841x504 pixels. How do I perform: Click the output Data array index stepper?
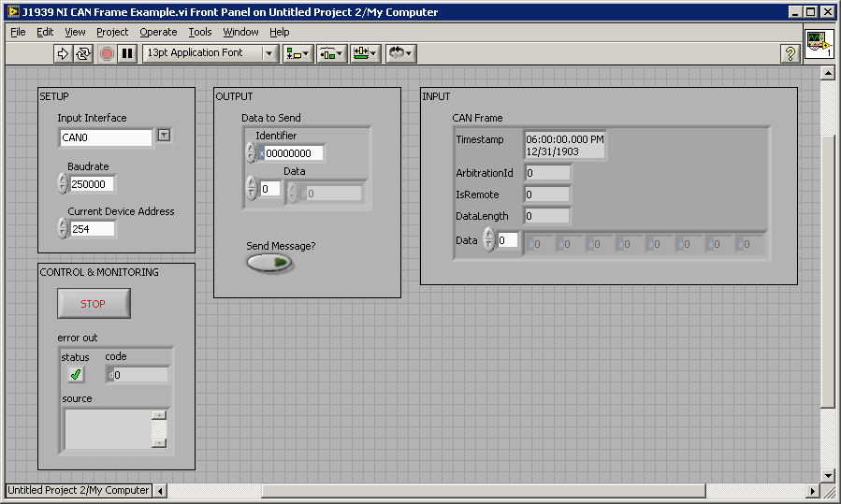[252, 188]
